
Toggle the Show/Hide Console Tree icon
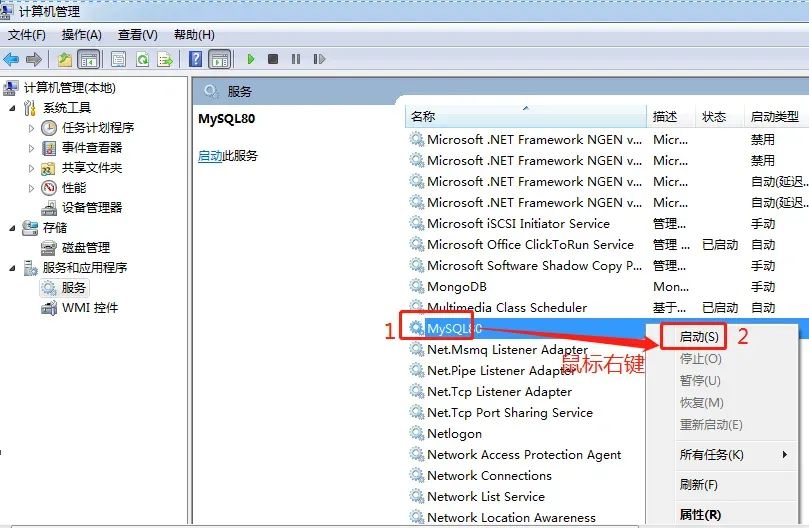click(89, 59)
